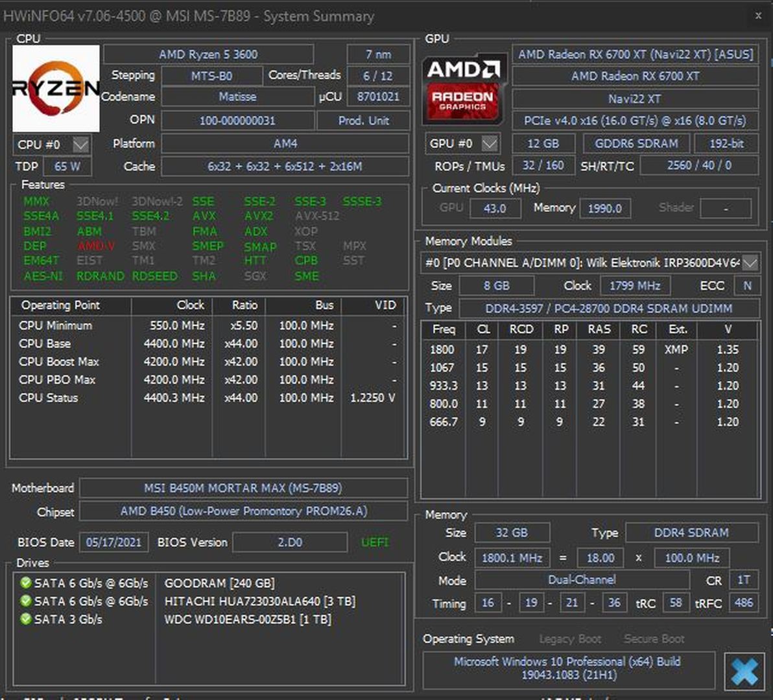
Task: Click green status icon beside GOODRAM drive
Action: [x=26, y=583]
